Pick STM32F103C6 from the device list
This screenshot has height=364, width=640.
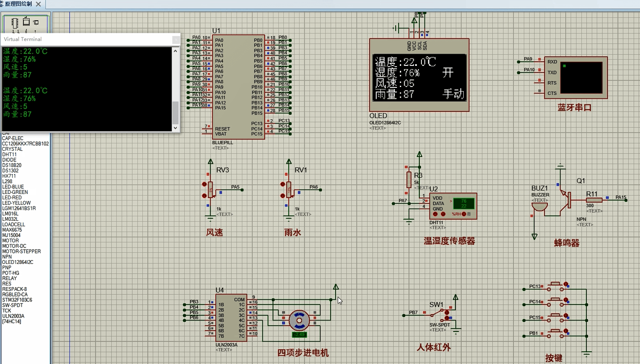click(x=17, y=300)
